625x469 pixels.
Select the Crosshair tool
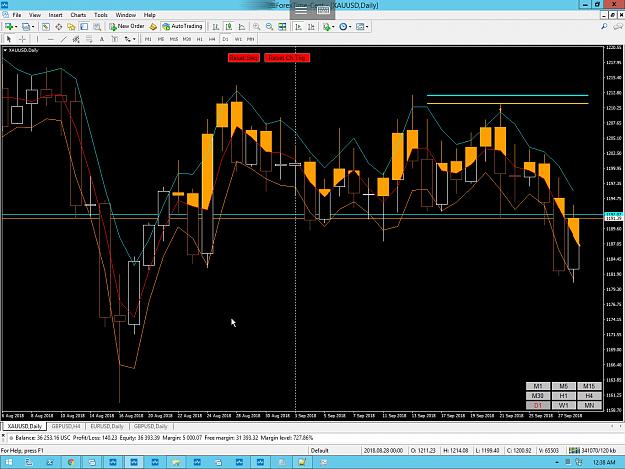coord(22,39)
